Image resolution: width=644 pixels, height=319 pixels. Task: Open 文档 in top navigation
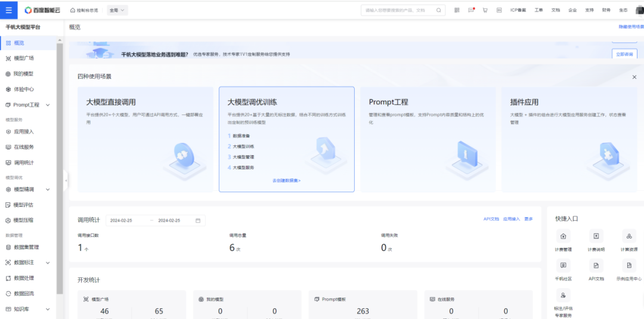coord(555,10)
